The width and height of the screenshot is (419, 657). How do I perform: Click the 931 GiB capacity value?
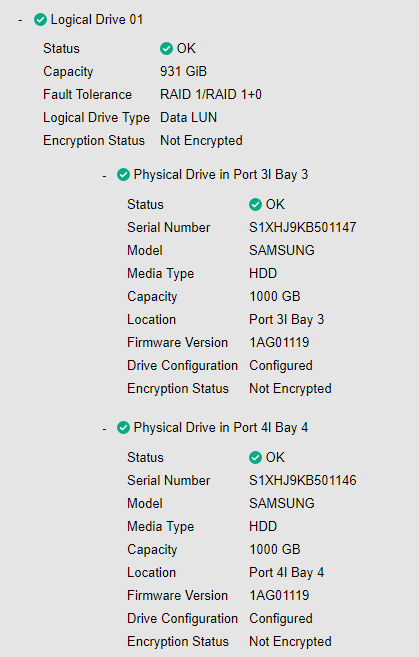[x=184, y=72]
